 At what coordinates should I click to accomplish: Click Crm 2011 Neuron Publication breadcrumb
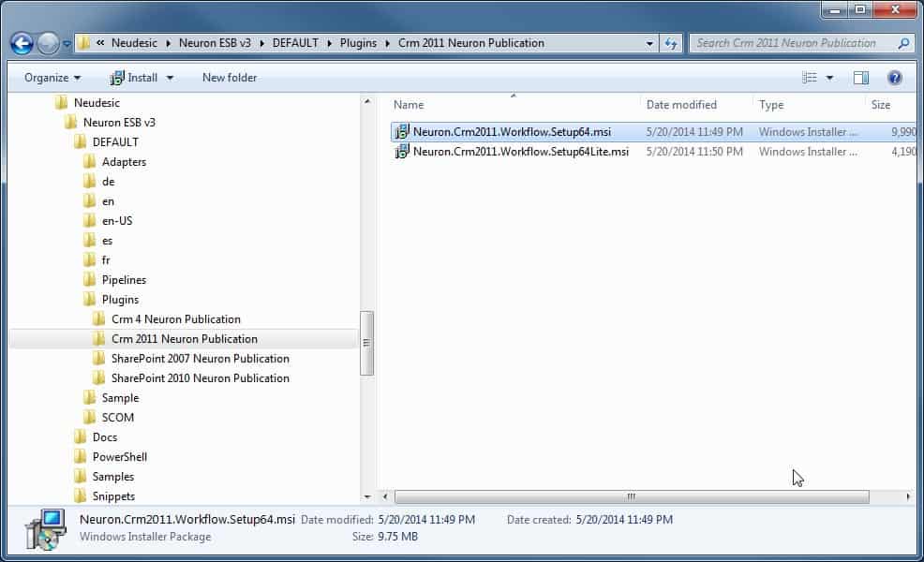[470, 43]
